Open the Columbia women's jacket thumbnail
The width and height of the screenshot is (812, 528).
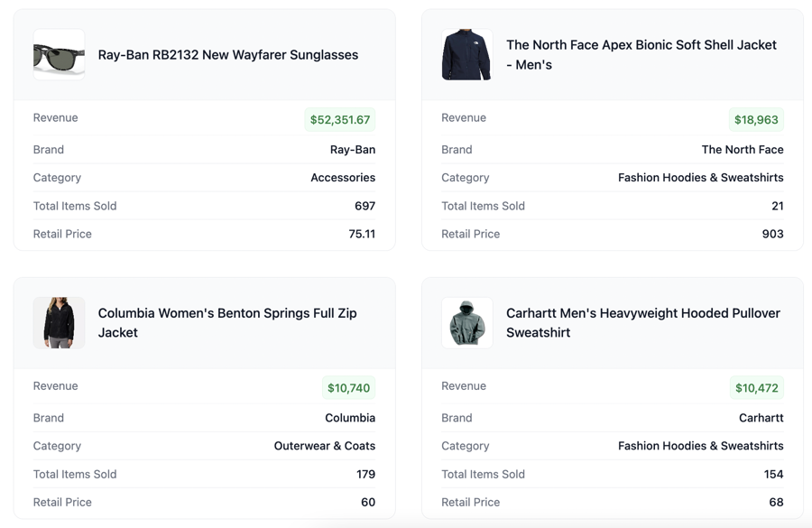click(x=59, y=323)
